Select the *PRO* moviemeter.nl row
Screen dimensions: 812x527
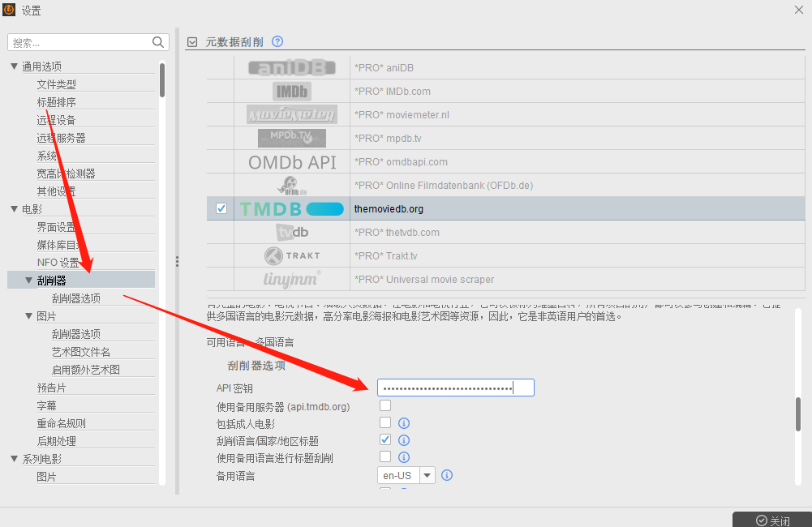click(506, 114)
